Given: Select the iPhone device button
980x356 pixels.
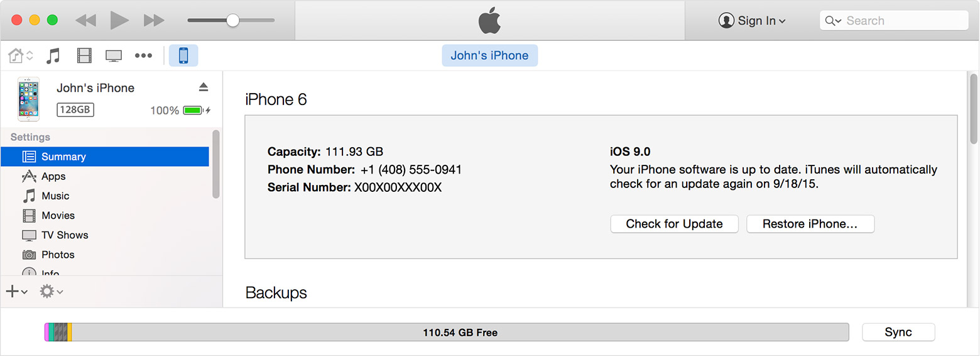Looking at the screenshot, I should click(183, 55).
